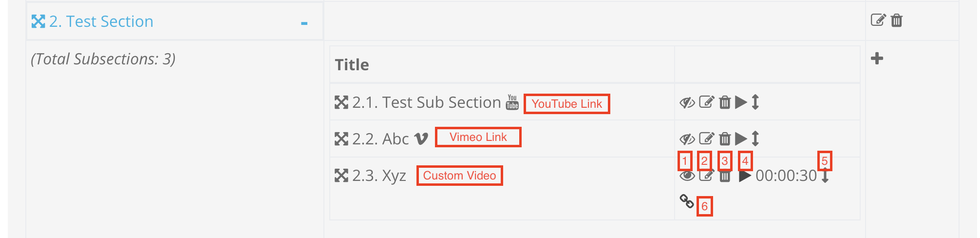Add a subsection with the plus icon
980x238 pixels.
[877, 59]
